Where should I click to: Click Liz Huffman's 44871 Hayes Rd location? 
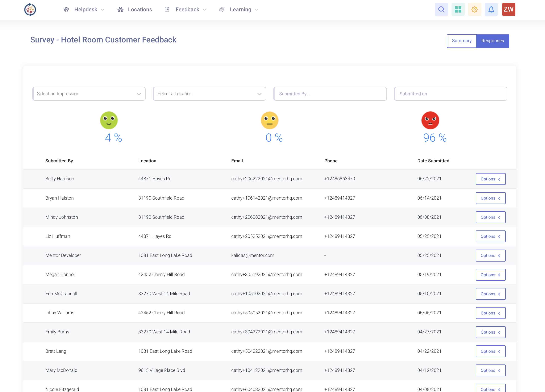pos(155,236)
